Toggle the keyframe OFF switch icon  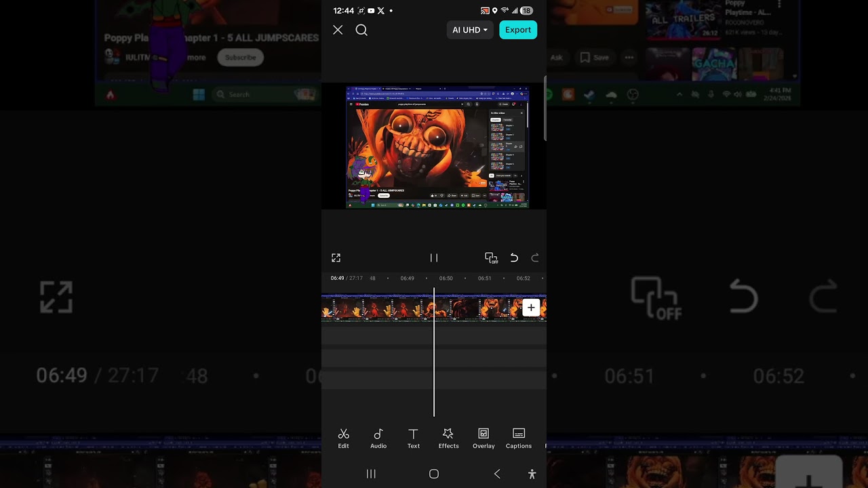(x=491, y=258)
